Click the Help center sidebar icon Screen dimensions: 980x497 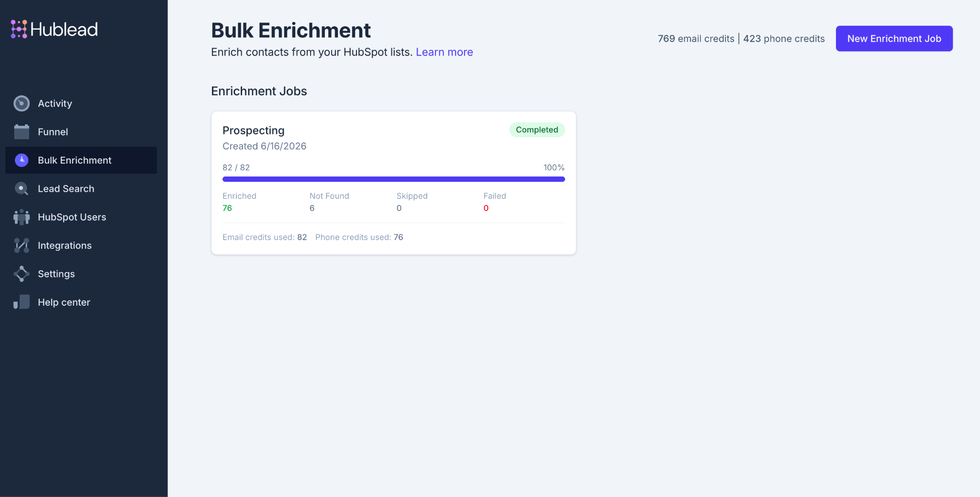pyautogui.click(x=22, y=302)
